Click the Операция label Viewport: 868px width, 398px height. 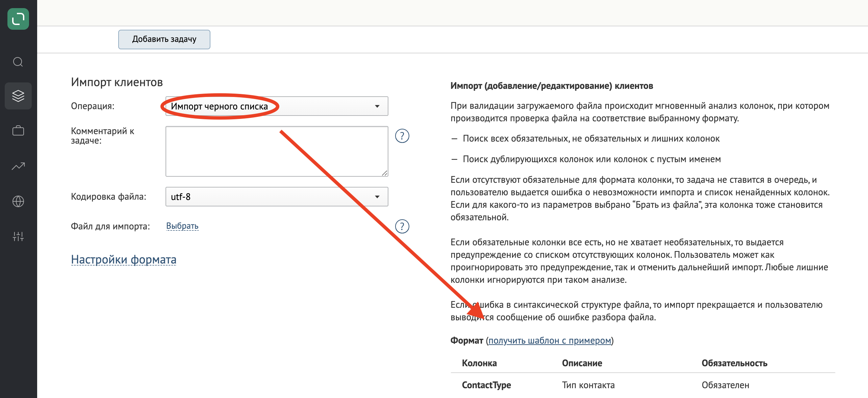(x=93, y=106)
